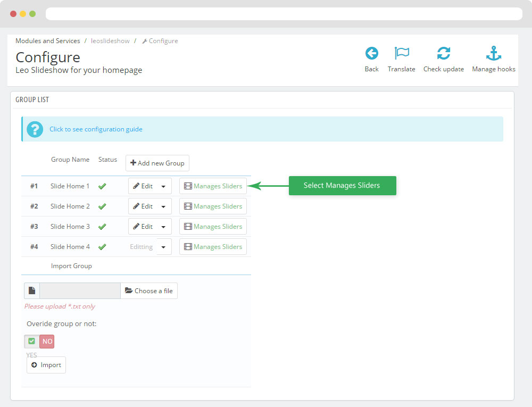Click the green status check for Slide Home 2
The image size is (532, 407).
[x=102, y=206]
